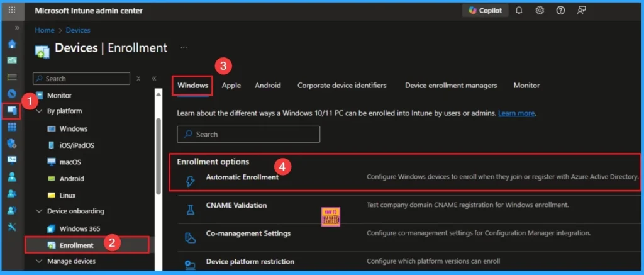Expand the left navigation double-chevron
The width and height of the screenshot is (644, 275).
(x=17, y=28)
